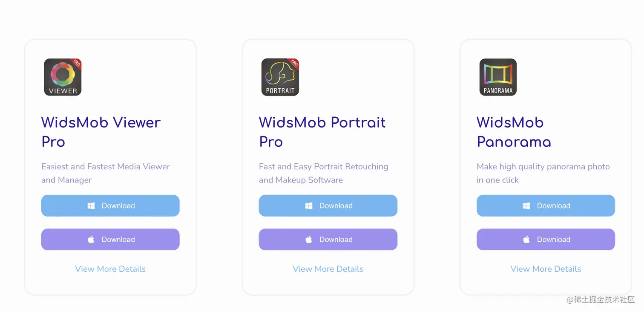
Task: Click Apple logo in Viewer Pro Download button
Action: coord(91,239)
